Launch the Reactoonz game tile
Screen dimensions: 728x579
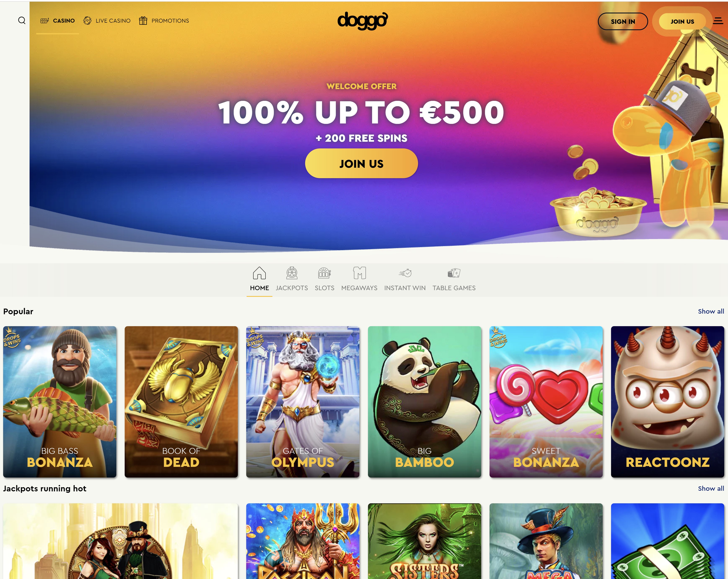pyautogui.click(x=668, y=402)
